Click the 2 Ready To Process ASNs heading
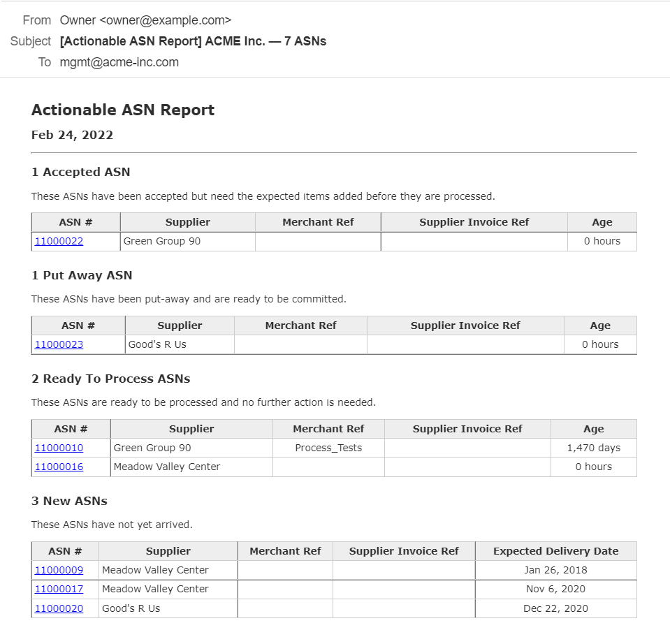The image size is (670, 644). [x=110, y=379]
